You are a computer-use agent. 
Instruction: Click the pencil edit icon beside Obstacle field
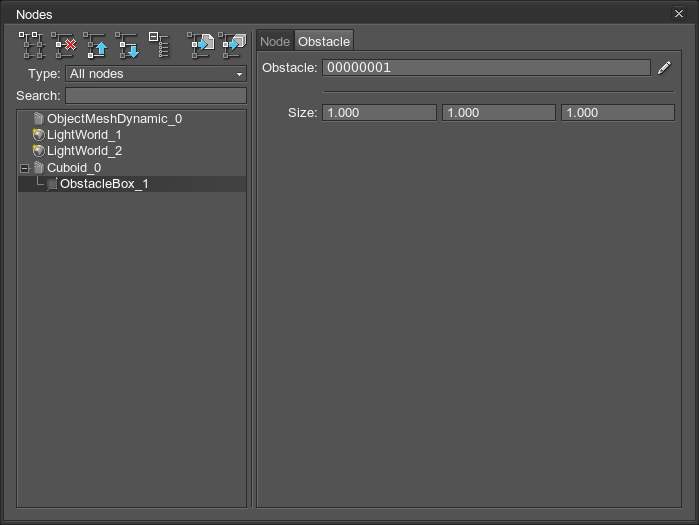tap(665, 68)
